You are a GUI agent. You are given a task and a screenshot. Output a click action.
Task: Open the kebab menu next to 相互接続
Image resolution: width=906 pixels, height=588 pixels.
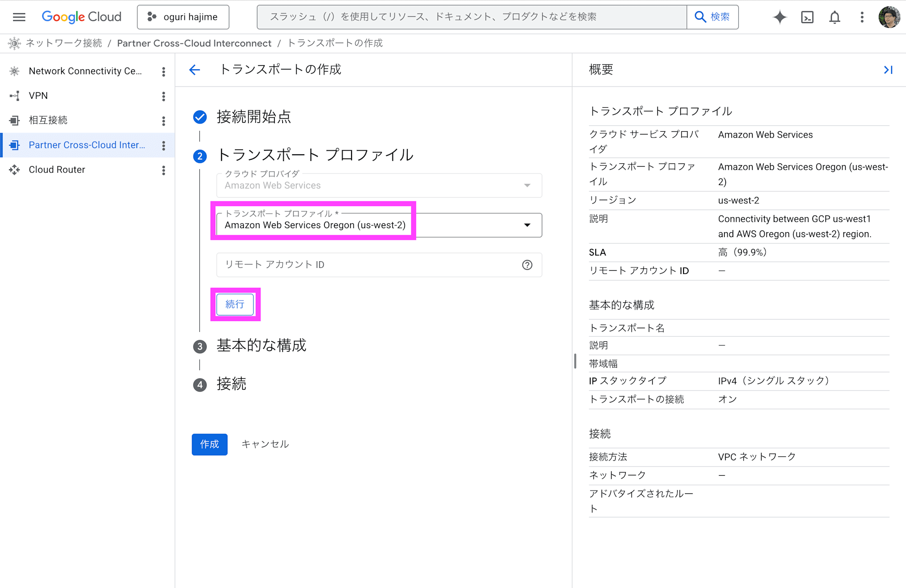164,120
